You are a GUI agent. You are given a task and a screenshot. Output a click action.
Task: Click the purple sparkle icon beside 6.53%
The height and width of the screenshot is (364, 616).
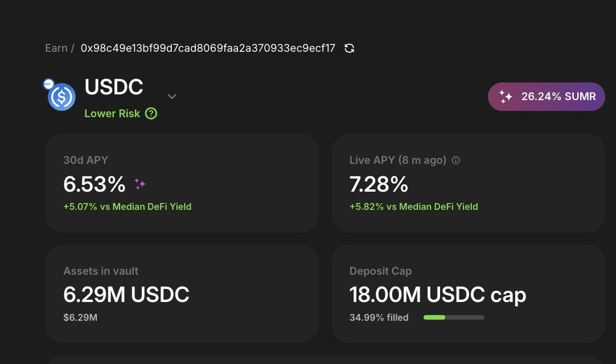tap(140, 184)
